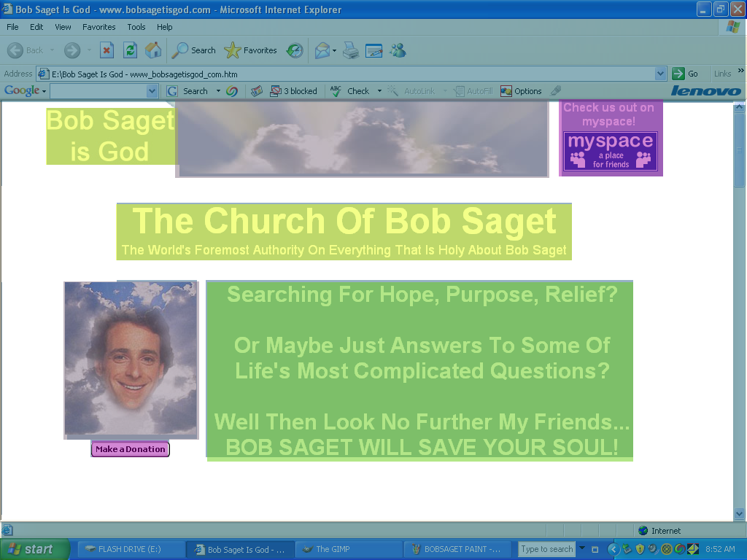Toggle the Favorites panel button
Image resolution: width=747 pixels, height=560 pixels.
pos(251,50)
